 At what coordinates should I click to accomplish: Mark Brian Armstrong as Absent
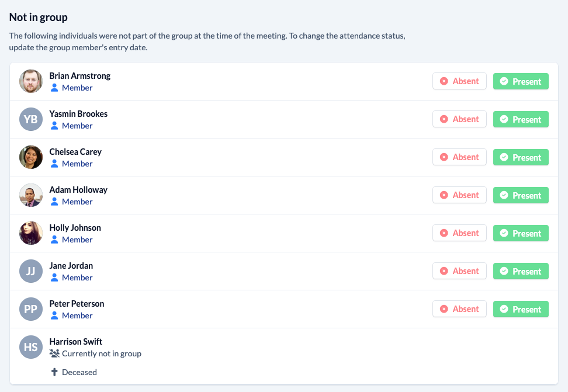point(459,81)
